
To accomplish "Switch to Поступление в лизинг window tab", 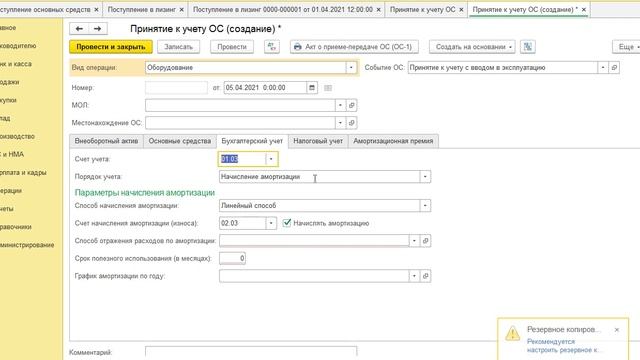I will tap(142, 9).
